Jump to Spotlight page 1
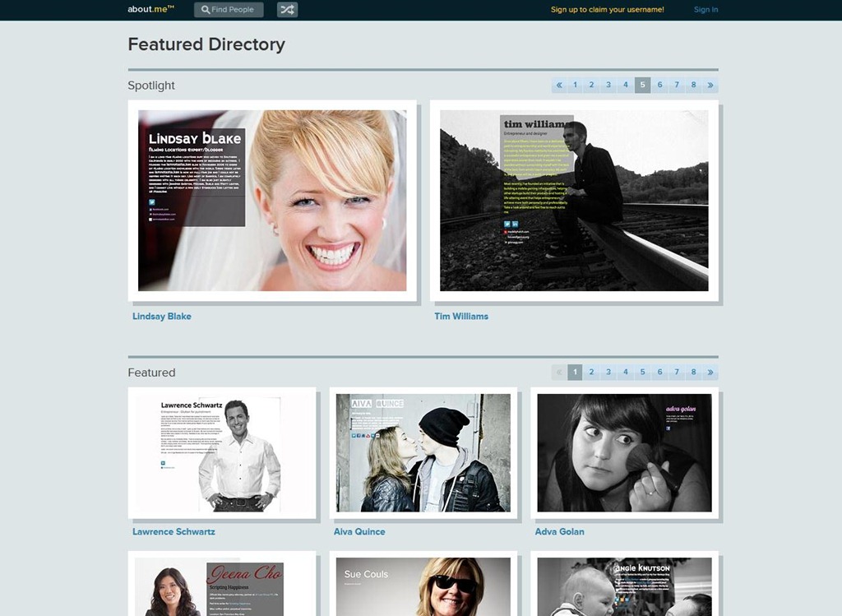 [x=575, y=85]
